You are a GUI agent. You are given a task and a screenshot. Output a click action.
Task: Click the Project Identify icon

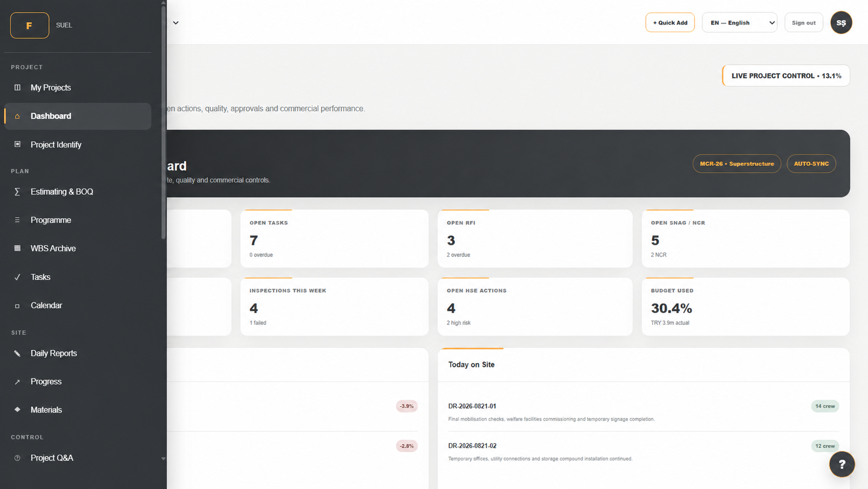click(17, 144)
